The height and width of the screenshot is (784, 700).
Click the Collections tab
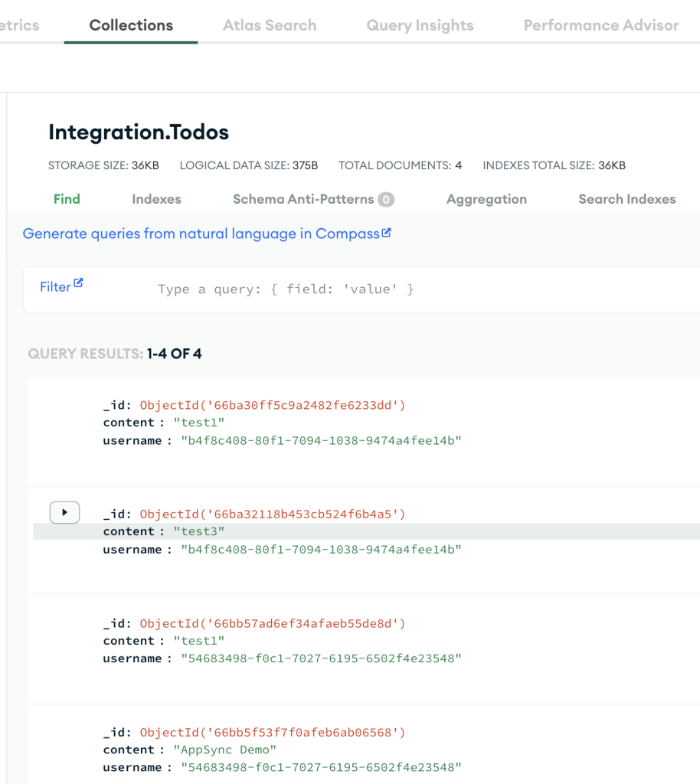[130, 24]
